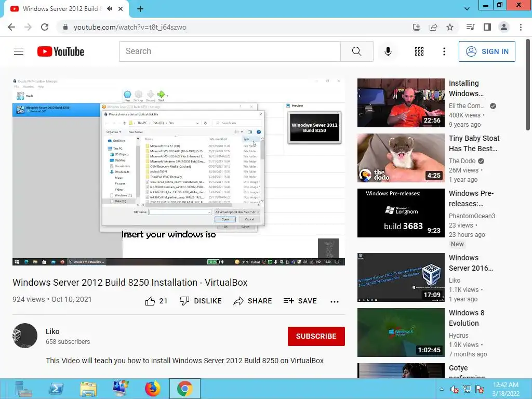This screenshot has width=532, height=399.
Task: Click the taskbar clock and date
Action: click(x=506, y=389)
